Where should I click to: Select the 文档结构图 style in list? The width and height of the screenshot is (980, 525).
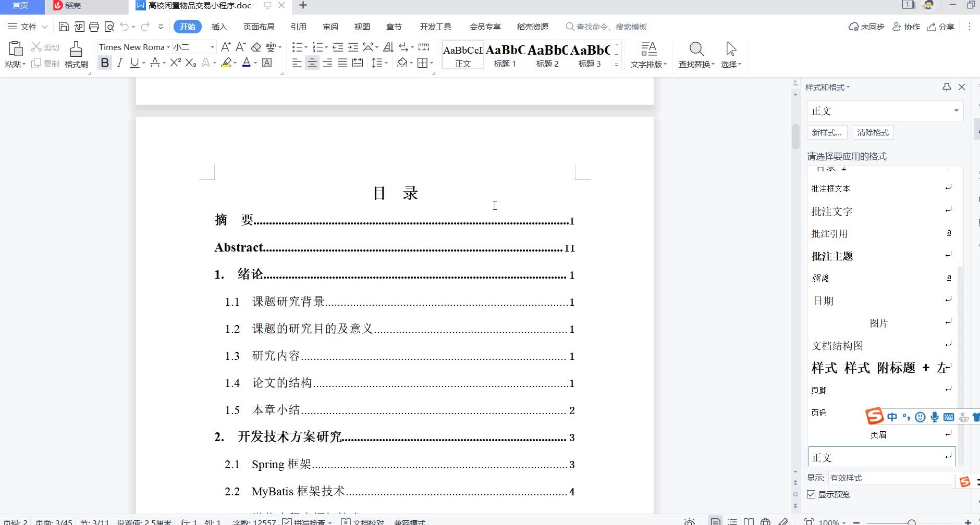837,346
